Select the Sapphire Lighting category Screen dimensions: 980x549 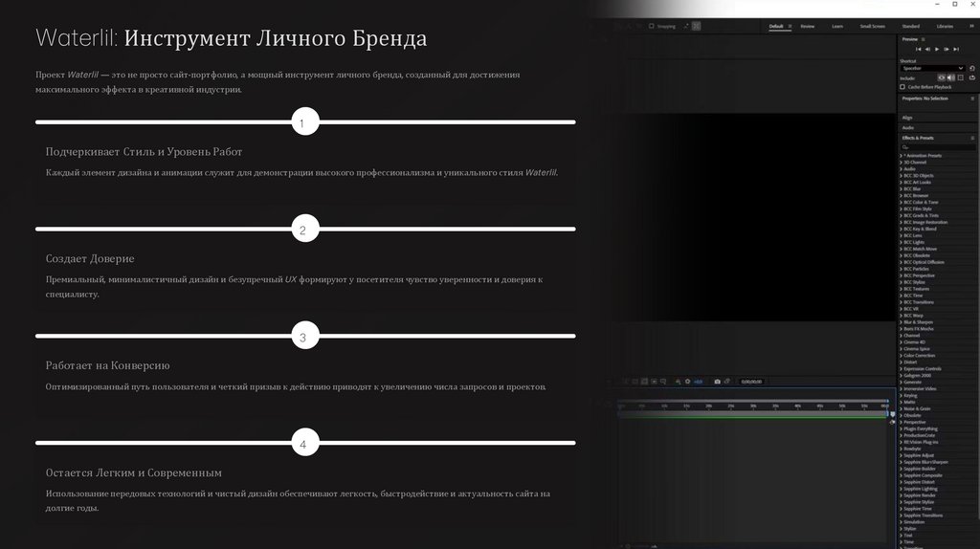(921, 489)
